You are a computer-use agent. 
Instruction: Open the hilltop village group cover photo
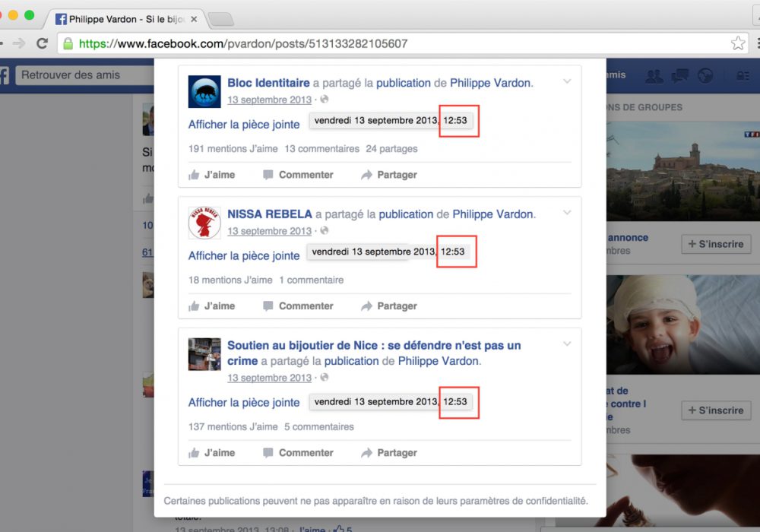tap(683, 171)
